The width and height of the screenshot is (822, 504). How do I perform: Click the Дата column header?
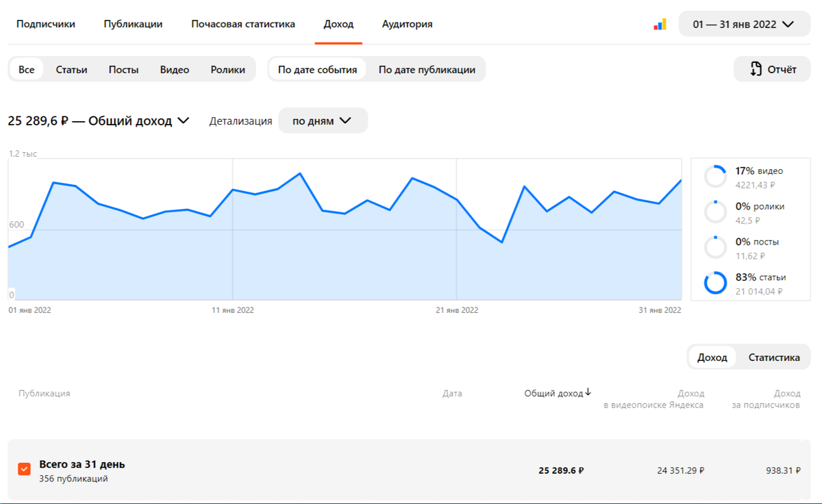coord(452,393)
